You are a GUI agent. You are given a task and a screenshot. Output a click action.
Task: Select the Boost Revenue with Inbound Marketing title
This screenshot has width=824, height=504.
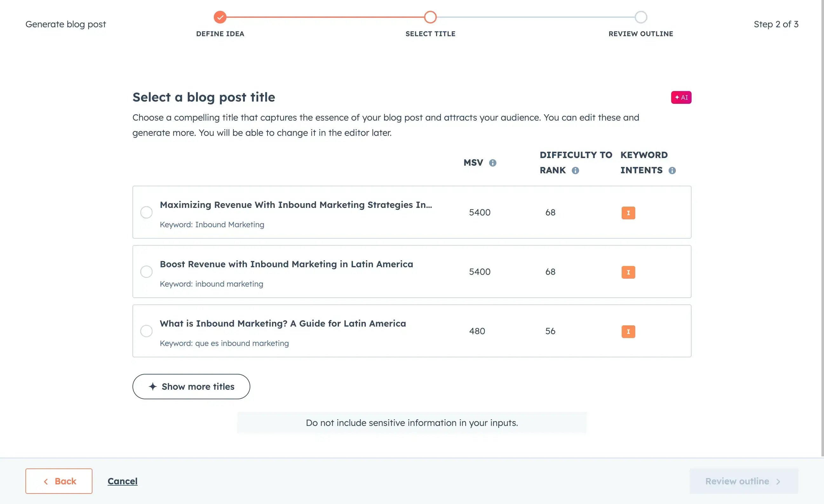(x=146, y=271)
